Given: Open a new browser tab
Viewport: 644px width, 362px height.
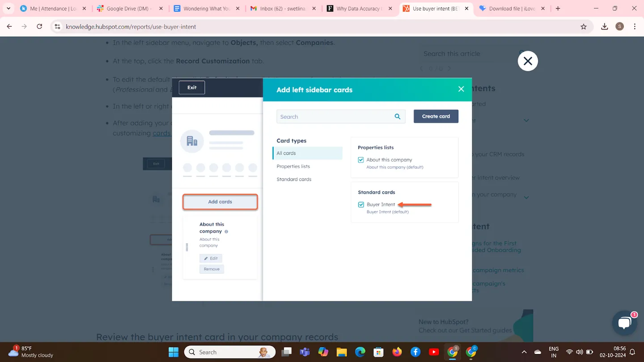Looking at the screenshot, I should [558, 8].
